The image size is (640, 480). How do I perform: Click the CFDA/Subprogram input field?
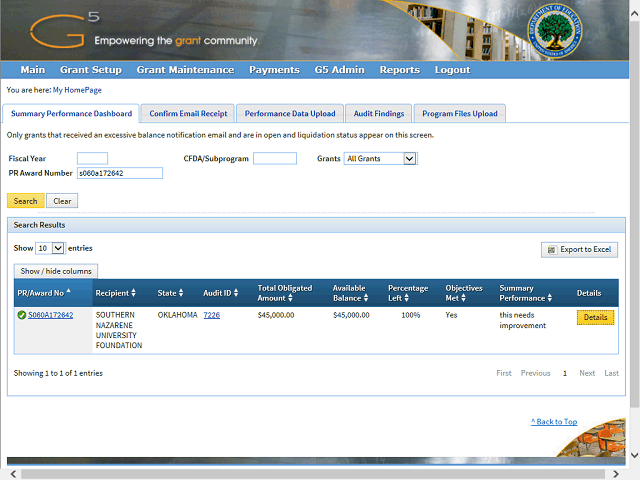click(x=275, y=158)
